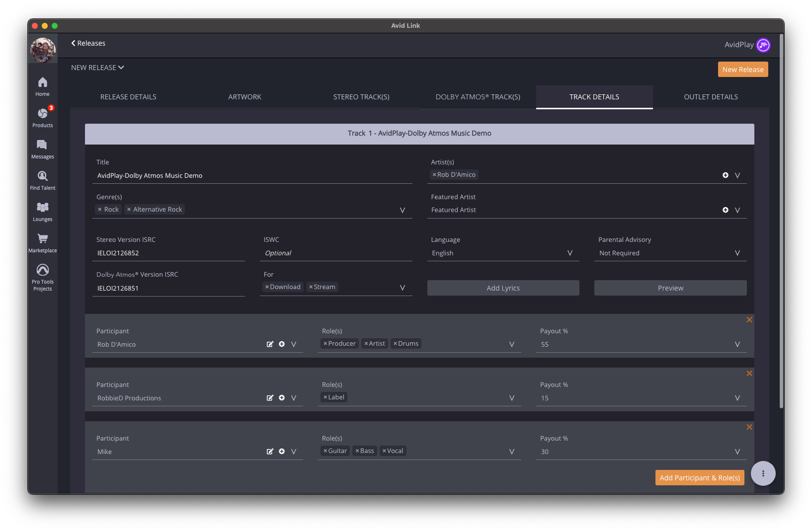Open the Parental Advisory dropdown
Image resolution: width=812 pixels, height=531 pixels.
pyautogui.click(x=670, y=253)
